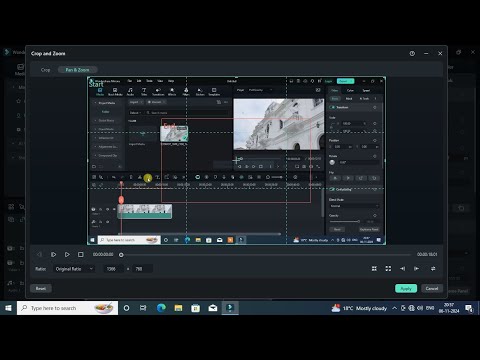Open the Windows Start menu
The width and height of the screenshot is (480, 360).
pos(8,308)
